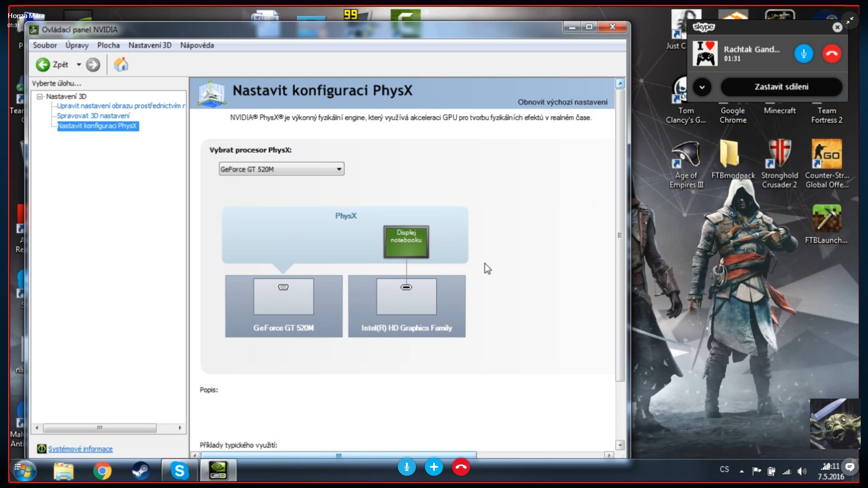
Task: Open the Steam icon in taskbar
Action: pos(141,471)
